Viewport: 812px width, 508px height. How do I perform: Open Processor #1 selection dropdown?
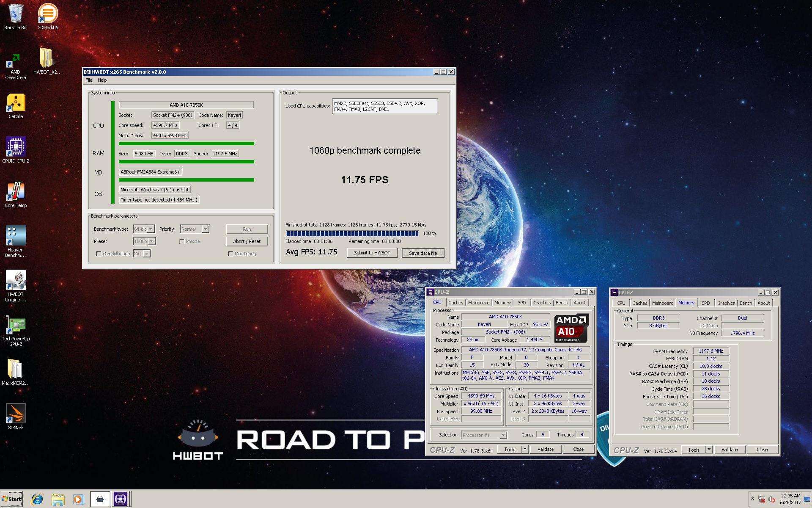coord(484,435)
